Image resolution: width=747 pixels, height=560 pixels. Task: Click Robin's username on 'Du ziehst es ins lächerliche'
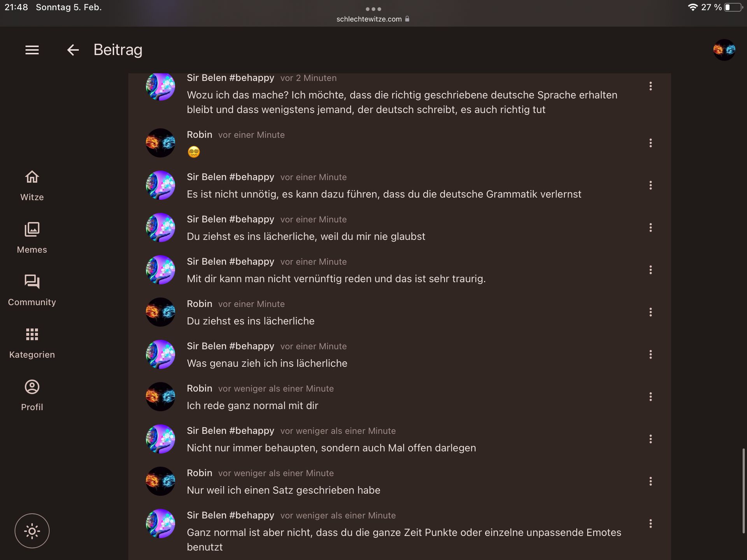pyautogui.click(x=200, y=304)
